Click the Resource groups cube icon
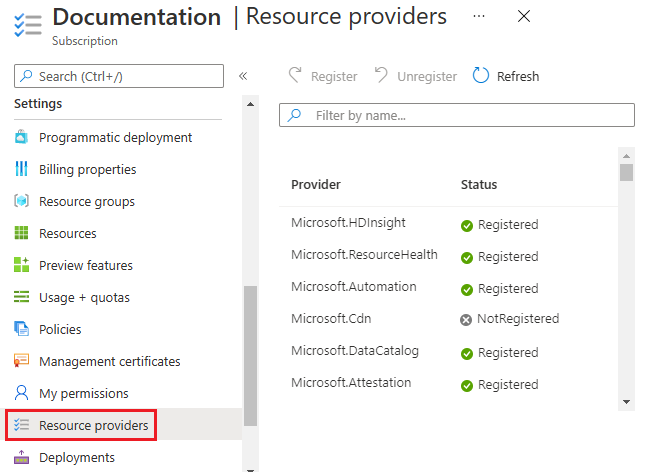652x472 pixels. click(x=22, y=202)
